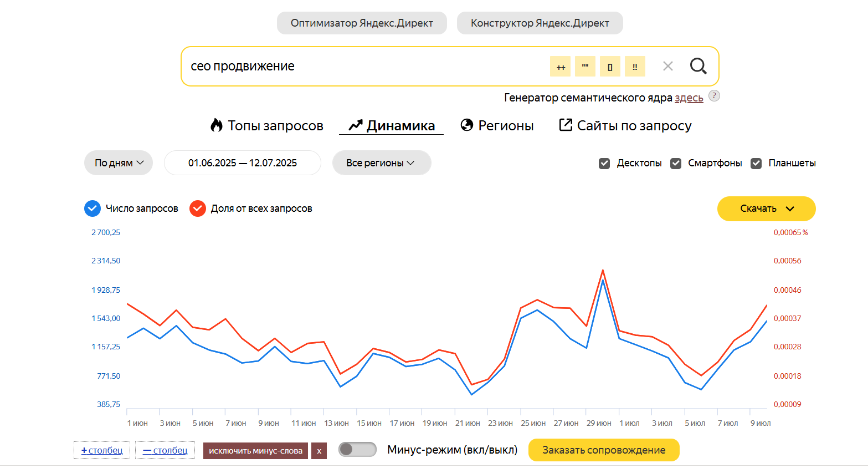Select the square brackets operator icon
This screenshot has height=468, width=868.
(610, 66)
